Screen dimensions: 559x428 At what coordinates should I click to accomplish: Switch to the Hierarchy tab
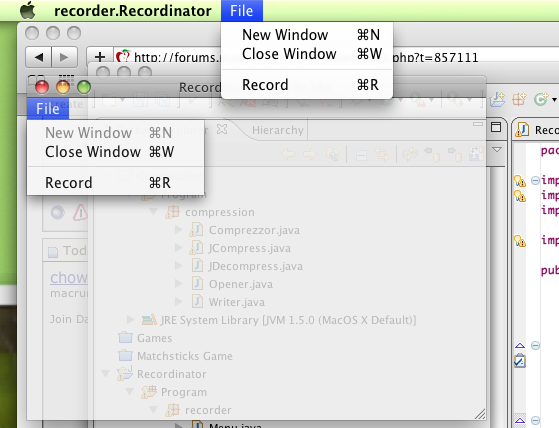(x=278, y=130)
